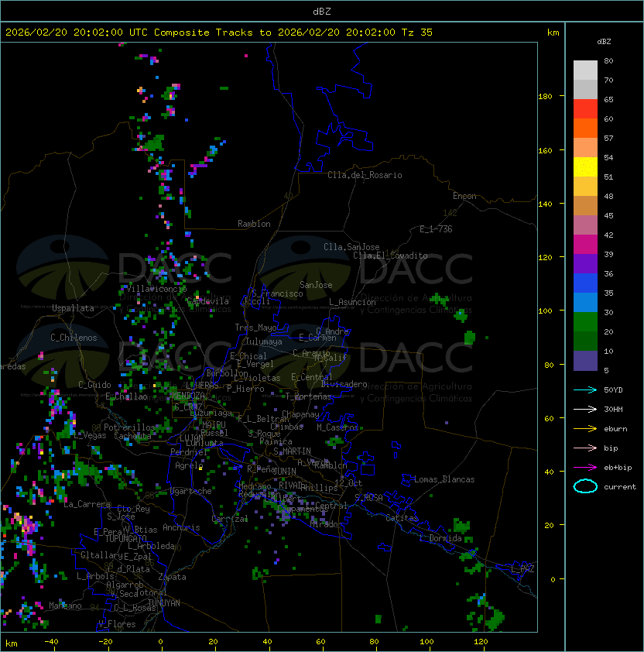Click the 'Uspallata' map label
The image size is (644, 652).
click(x=73, y=308)
